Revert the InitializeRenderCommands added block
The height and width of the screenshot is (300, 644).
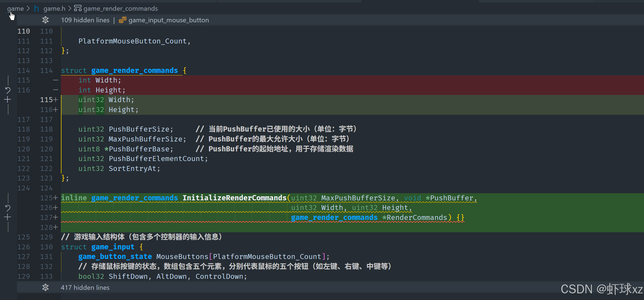coord(8,208)
